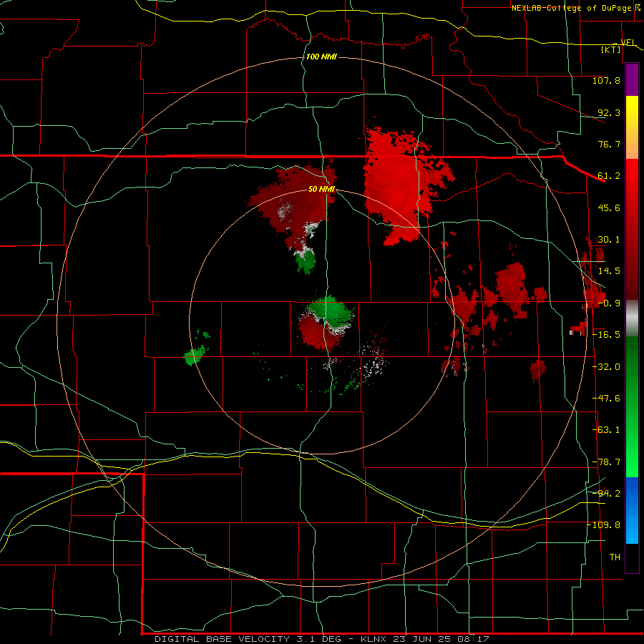This screenshot has width=644, height=644.
Task: Click the VEL product label
Action: point(628,42)
